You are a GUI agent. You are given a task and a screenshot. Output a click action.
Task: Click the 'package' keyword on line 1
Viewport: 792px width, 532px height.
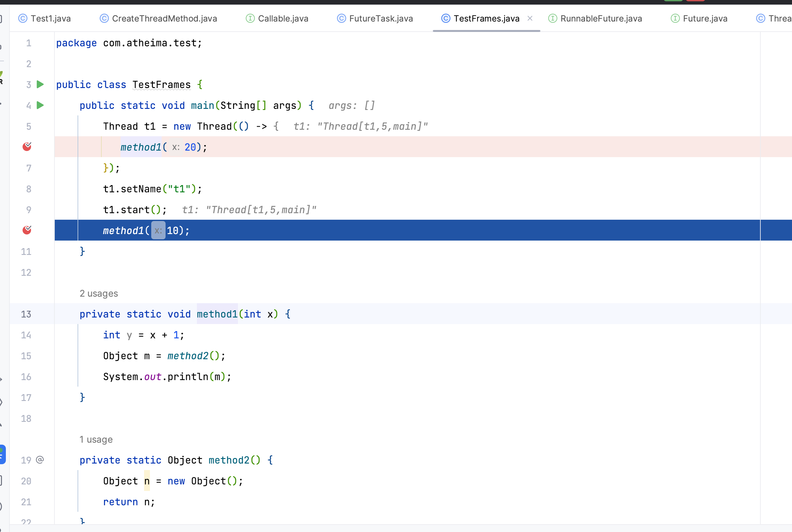(76, 43)
